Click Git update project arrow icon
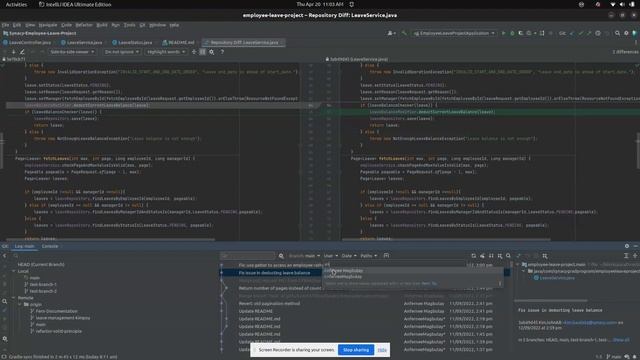 (572, 33)
